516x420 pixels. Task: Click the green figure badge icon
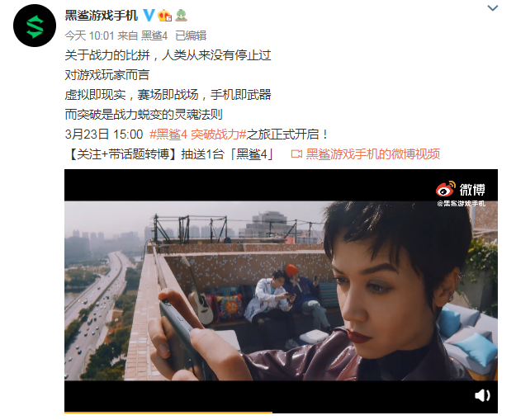(x=181, y=16)
